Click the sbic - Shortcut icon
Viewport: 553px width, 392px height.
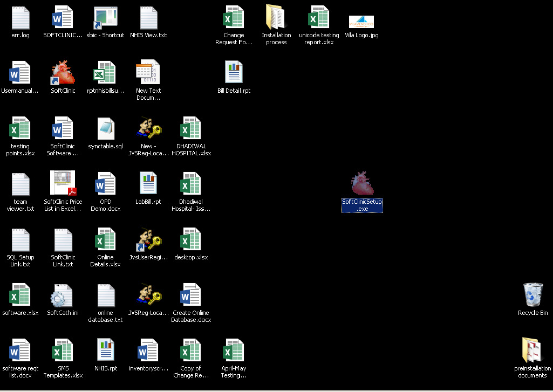point(106,18)
